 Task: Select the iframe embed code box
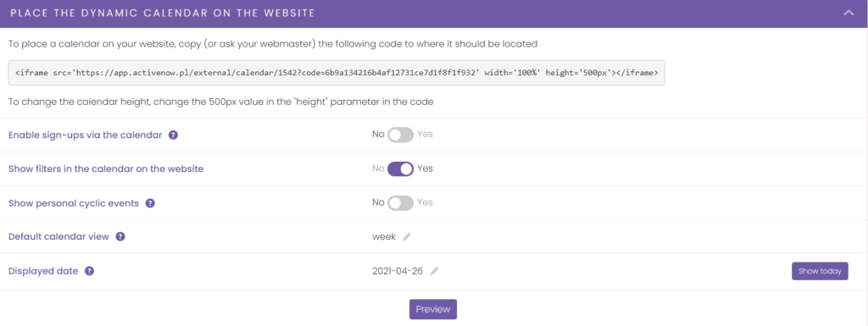pos(337,73)
